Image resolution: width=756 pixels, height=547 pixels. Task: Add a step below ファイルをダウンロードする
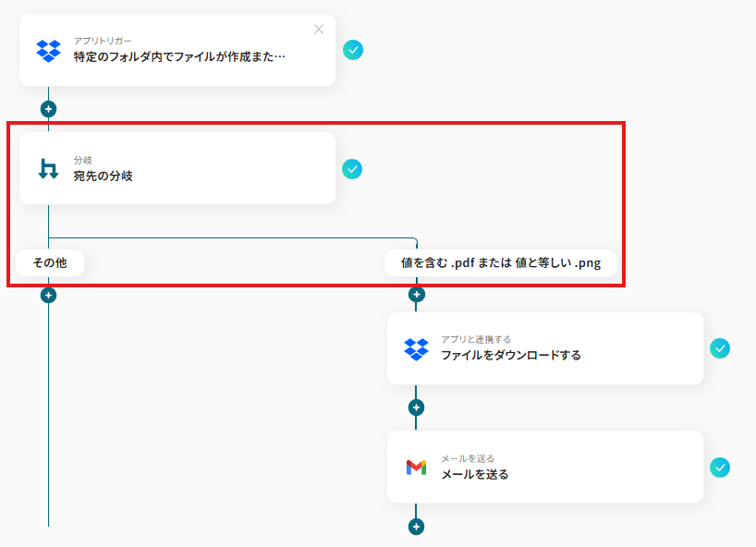[417, 407]
